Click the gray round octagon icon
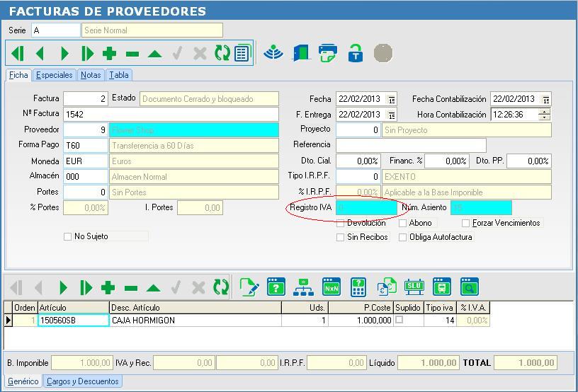Image resolution: width=578 pixels, height=392 pixels. point(383,53)
